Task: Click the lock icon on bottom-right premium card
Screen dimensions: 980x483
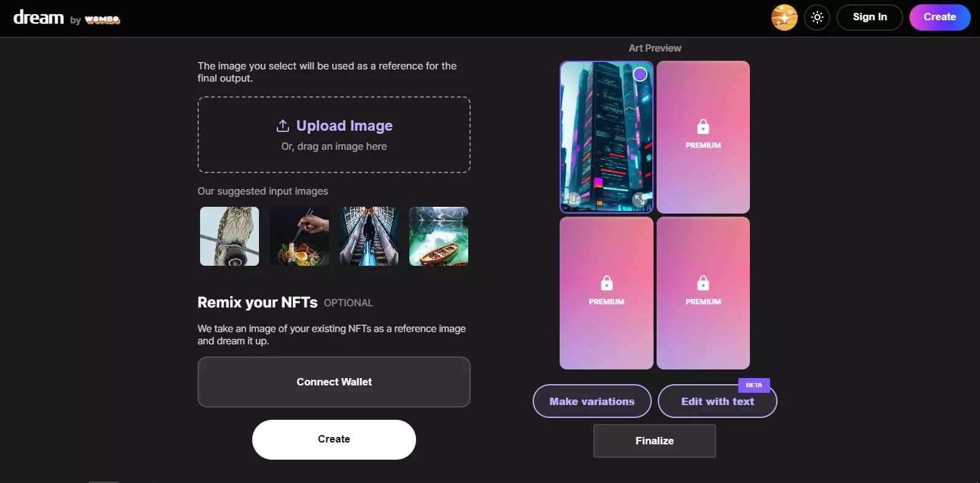Action: [703, 283]
